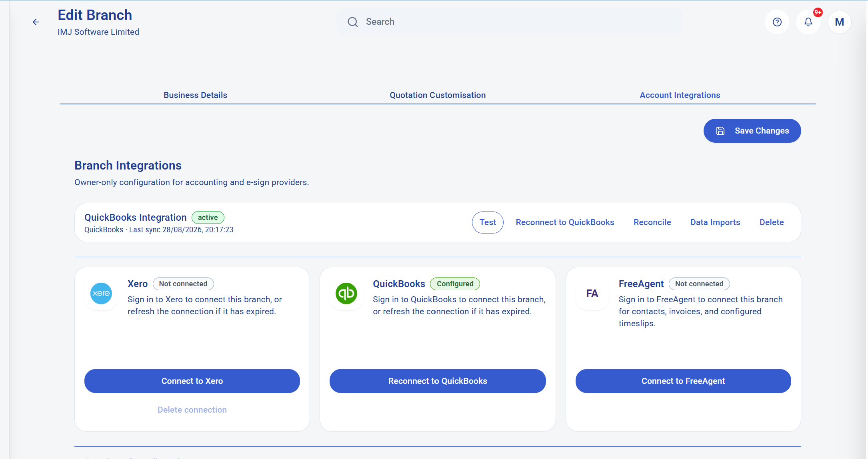Click the Connect to Xero button

192,381
